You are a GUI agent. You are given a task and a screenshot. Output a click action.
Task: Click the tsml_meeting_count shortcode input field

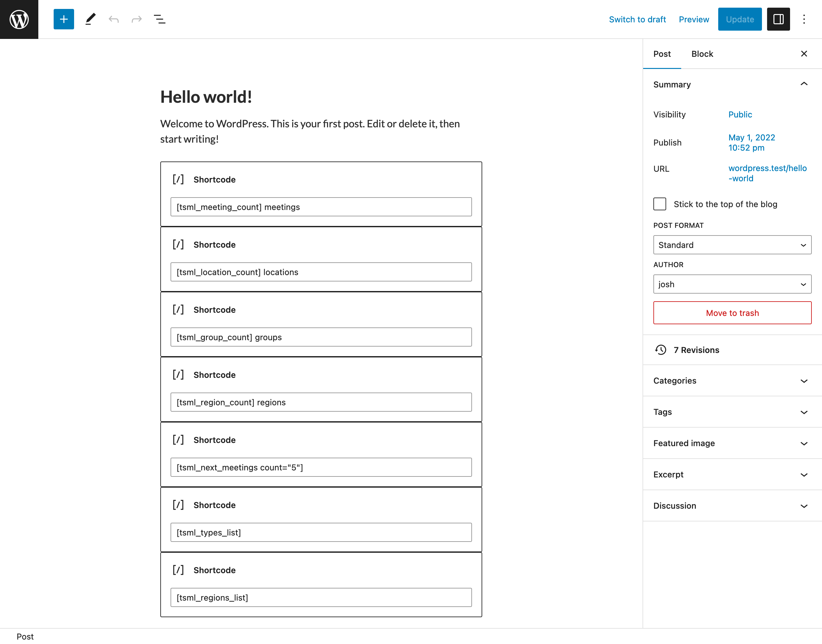click(321, 207)
